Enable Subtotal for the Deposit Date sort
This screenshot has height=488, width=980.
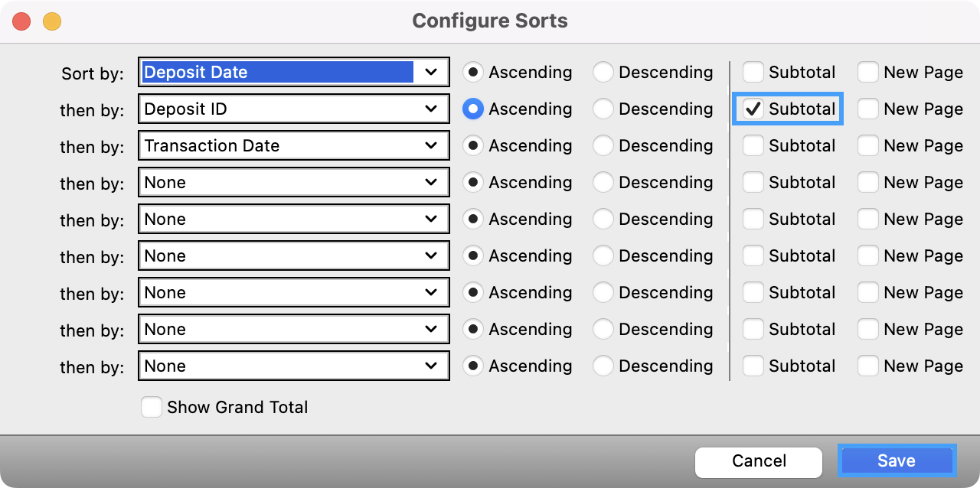753,72
